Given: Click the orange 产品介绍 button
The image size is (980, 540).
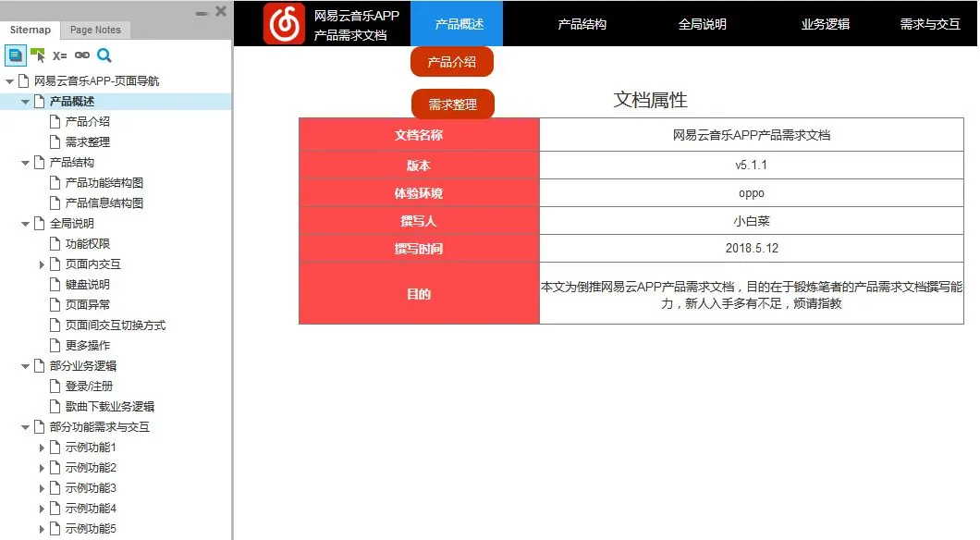Looking at the screenshot, I should pyautogui.click(x=452, y=62).
